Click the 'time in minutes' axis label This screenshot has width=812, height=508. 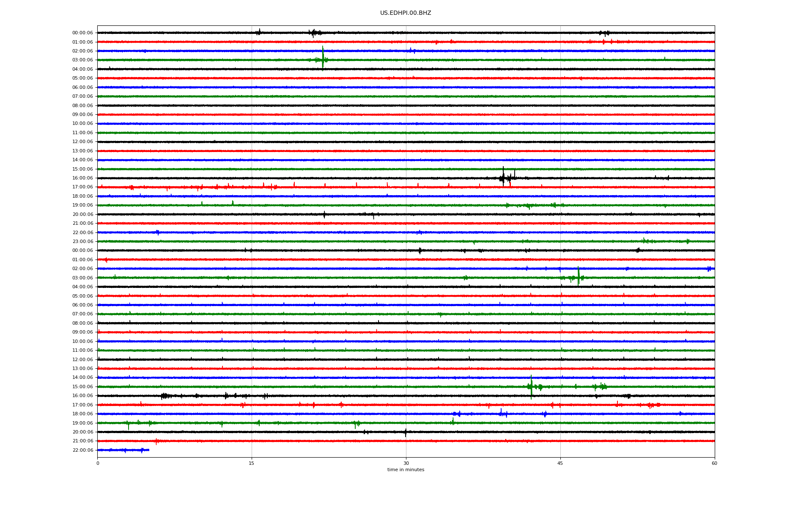pyautogui.click(x=406, y=469)
